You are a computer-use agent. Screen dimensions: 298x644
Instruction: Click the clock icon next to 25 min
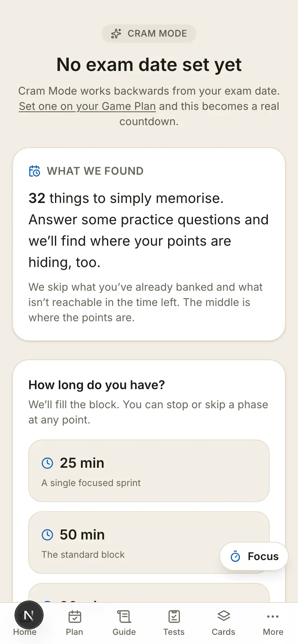pos(47,463)
